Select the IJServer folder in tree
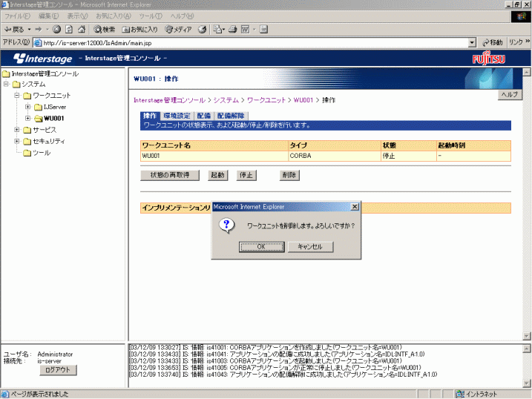Image resolution: width=532 pixels, height=399 pixels. tap(50, 107)
